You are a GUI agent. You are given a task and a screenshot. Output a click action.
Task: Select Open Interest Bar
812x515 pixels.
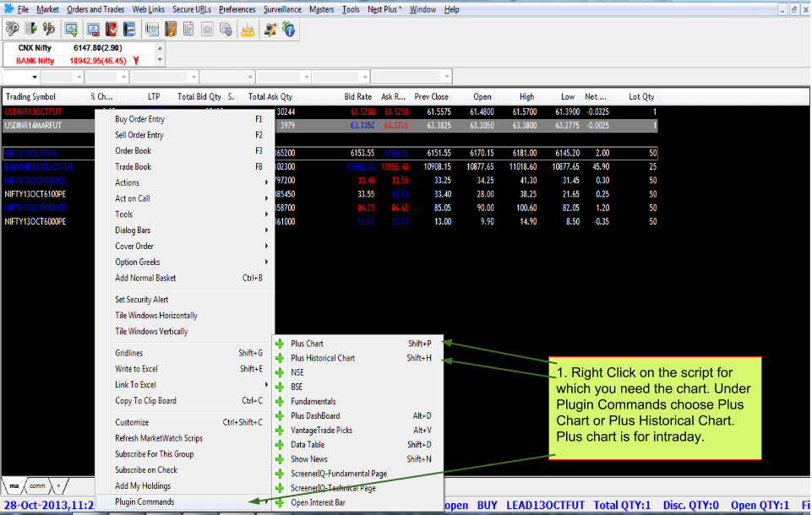coord(358,502)
